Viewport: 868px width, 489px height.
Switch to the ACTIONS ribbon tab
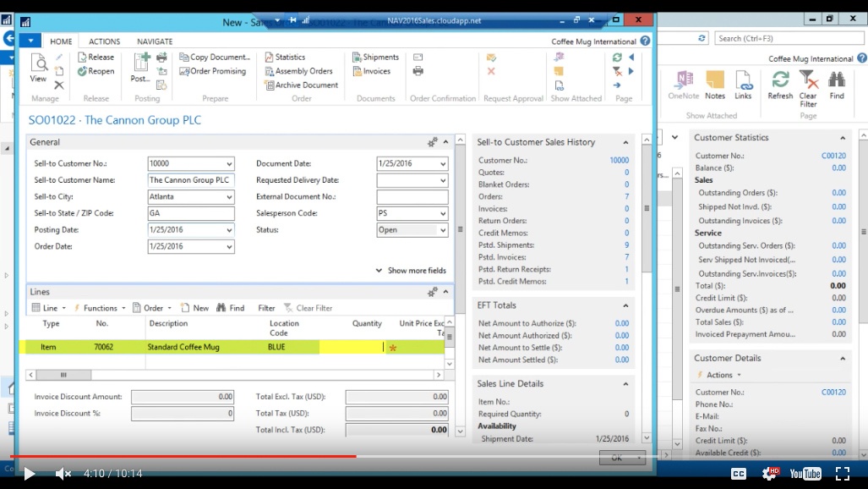(x=104, y=41)
